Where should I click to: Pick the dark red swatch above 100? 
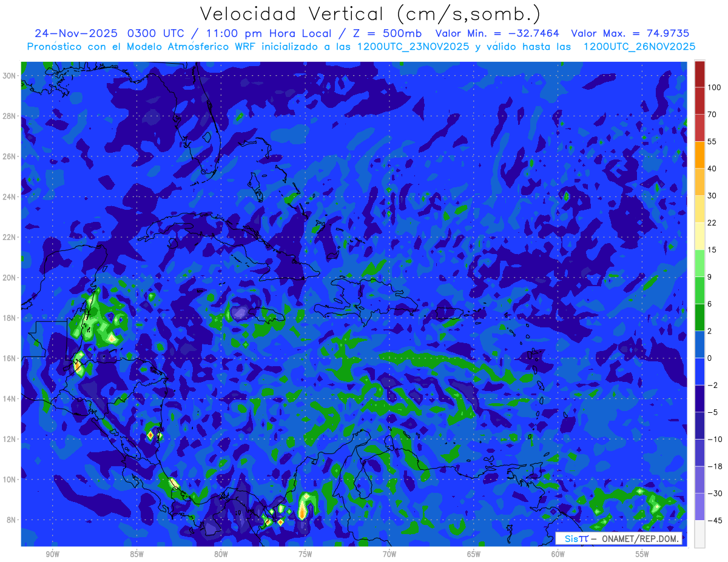point(699,74)
